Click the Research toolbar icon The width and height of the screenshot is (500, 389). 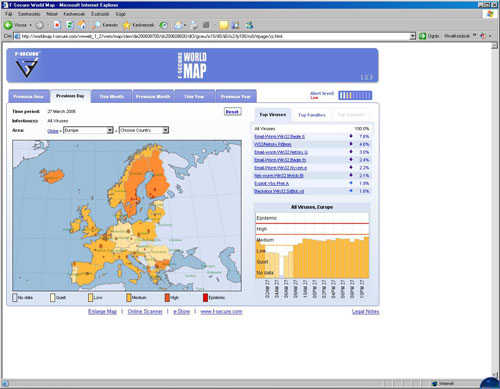236,25
